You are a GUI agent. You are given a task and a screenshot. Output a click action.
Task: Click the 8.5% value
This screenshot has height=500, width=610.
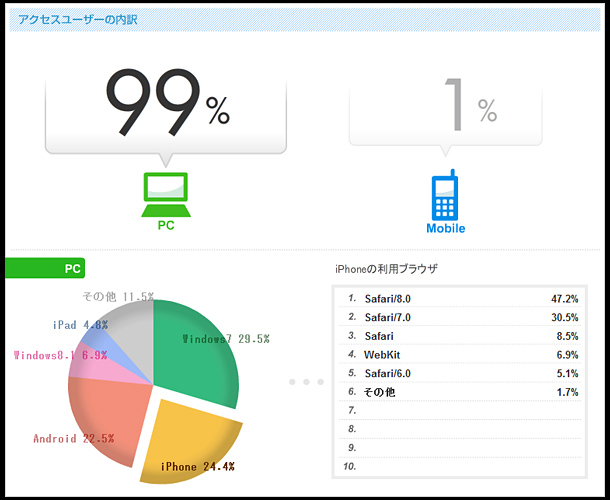click(567, 336)
